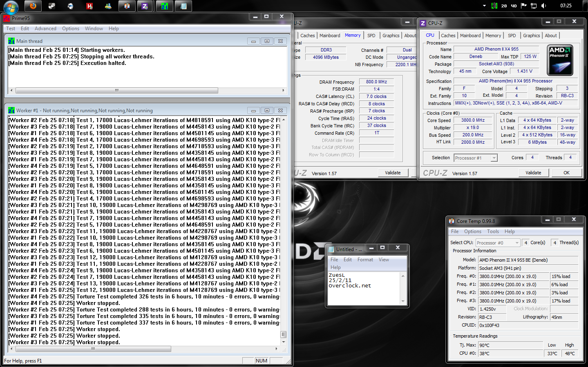
Task: Open Core Temp Tools menu
Action: point(493,231)
